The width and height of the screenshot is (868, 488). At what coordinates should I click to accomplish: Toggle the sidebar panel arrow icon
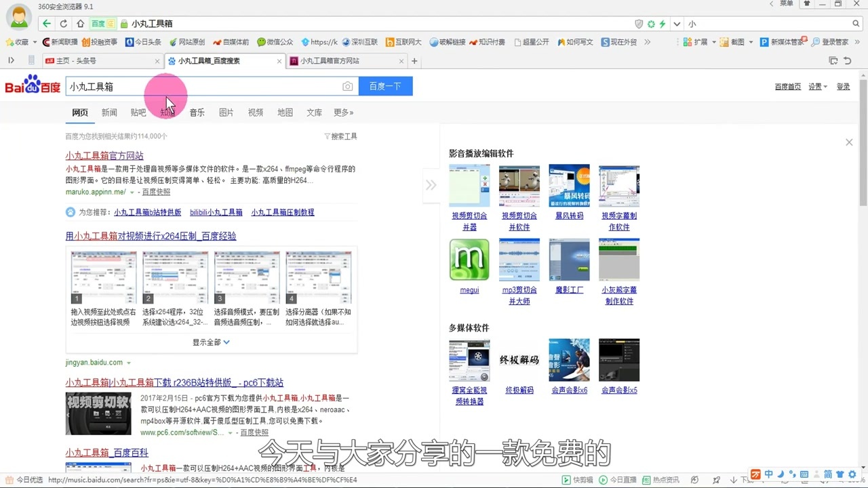click(x=11, y=60)
